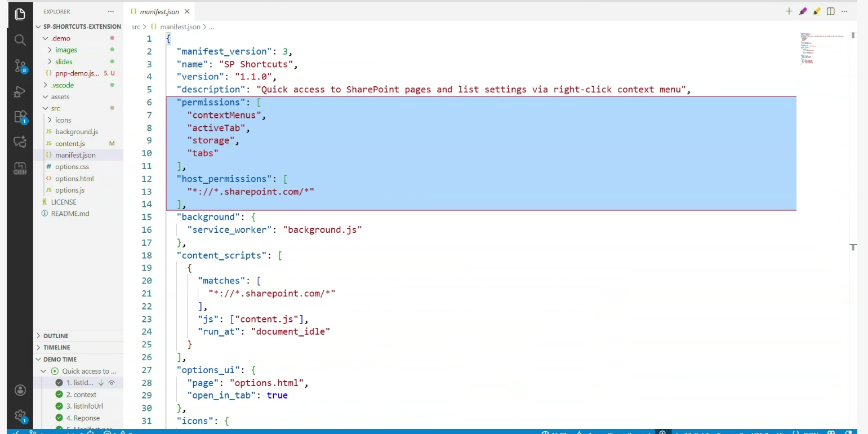Collapse the DEMO TIME section
Screen dimensions: 868x434
pyautogui.click(x=78, y=360)
